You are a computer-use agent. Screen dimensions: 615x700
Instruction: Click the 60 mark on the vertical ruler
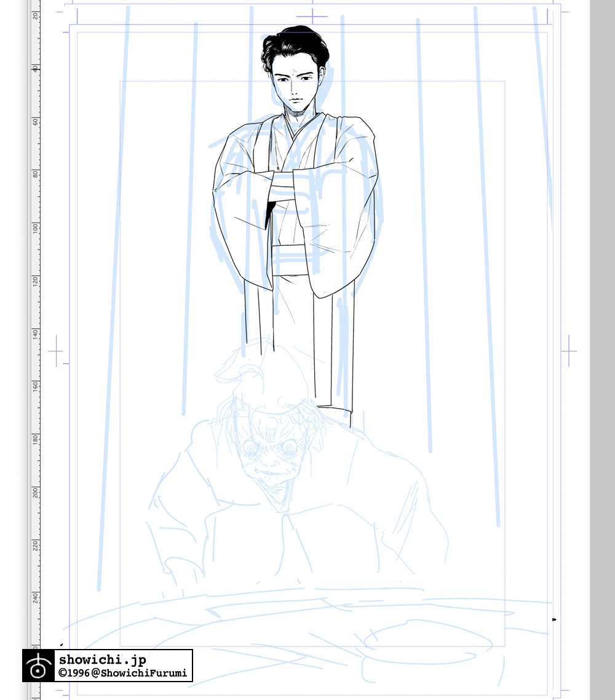pyautogui.click(x=35, y=122)
